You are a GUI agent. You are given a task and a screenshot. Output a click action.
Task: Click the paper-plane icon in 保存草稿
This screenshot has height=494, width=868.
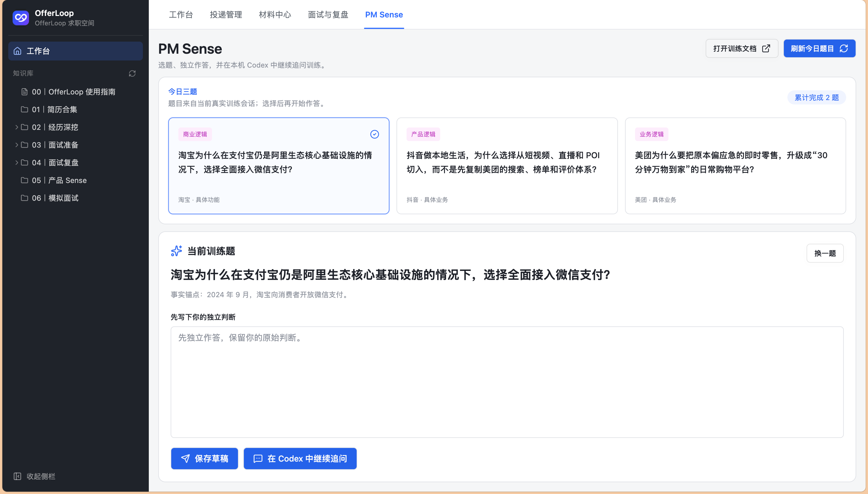[x=185, y=459]
